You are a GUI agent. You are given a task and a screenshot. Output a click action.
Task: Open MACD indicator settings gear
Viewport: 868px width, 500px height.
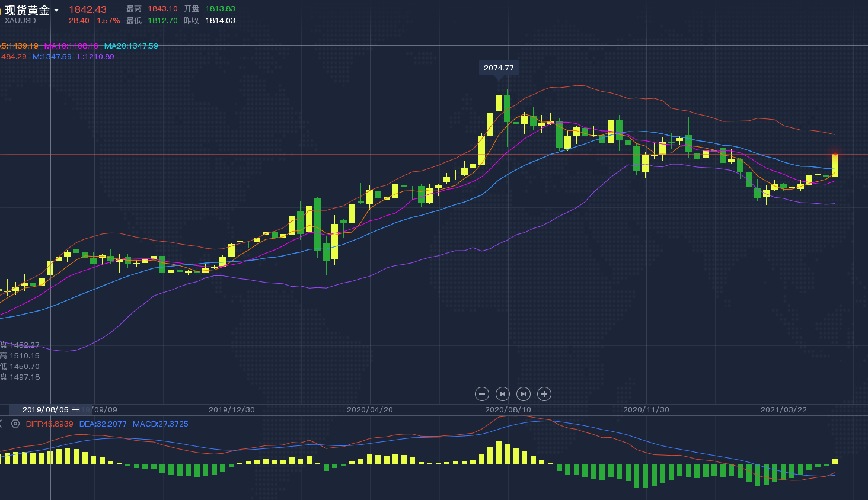pos(15,424)
